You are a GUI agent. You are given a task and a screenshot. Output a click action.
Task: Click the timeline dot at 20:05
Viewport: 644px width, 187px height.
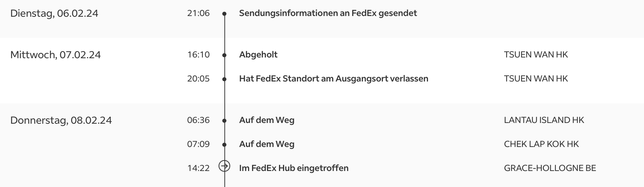[x=224, y=79]
